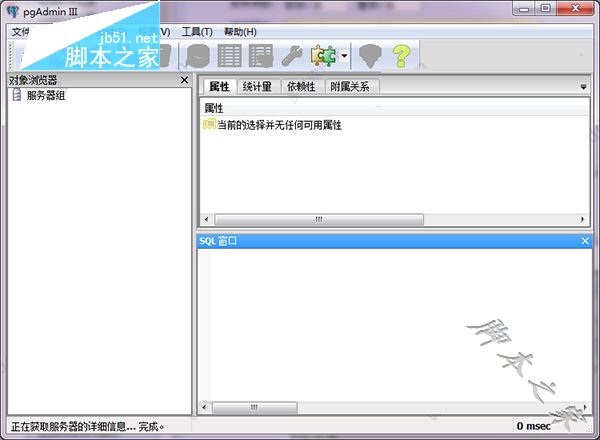Click the plugins puzzle piece icon
This screenshot has height=440, width=600.
click(323, 56)
